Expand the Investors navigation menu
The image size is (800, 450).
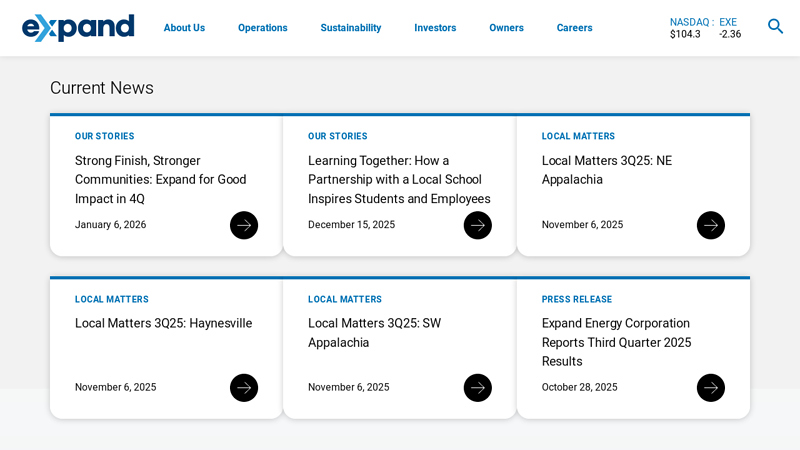pyautogui.click(x=435, y=28)
